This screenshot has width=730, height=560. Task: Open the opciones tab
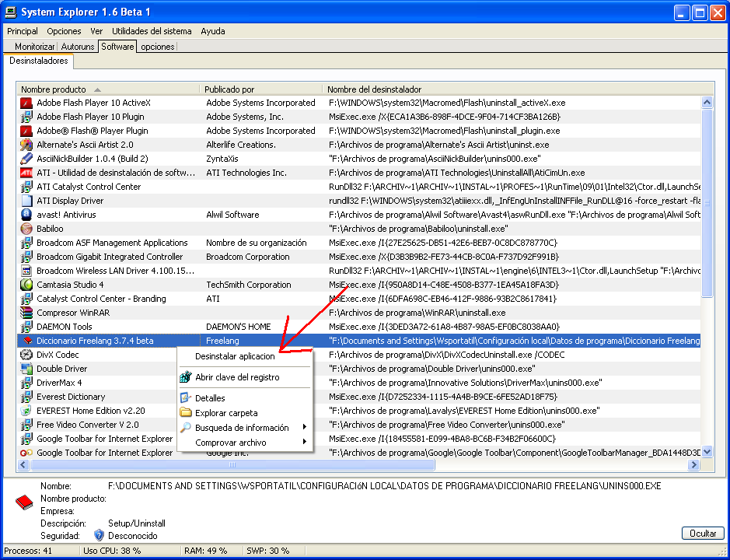(157, 47)
